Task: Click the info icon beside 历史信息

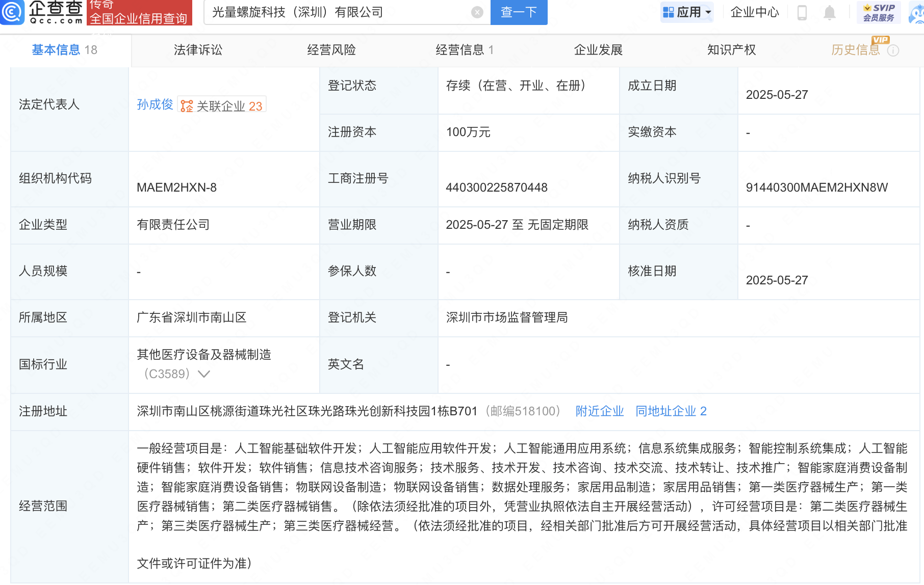Action: click(893, 50)
